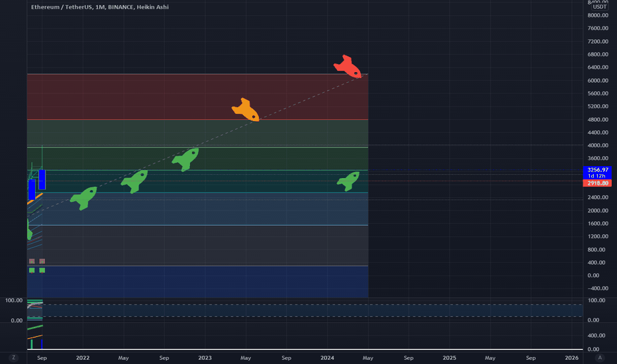Select the left blue Heikin Ashi candle
The width and height of the screenshot is (617, 364).
pyautogui.click(x=32, y=189)
